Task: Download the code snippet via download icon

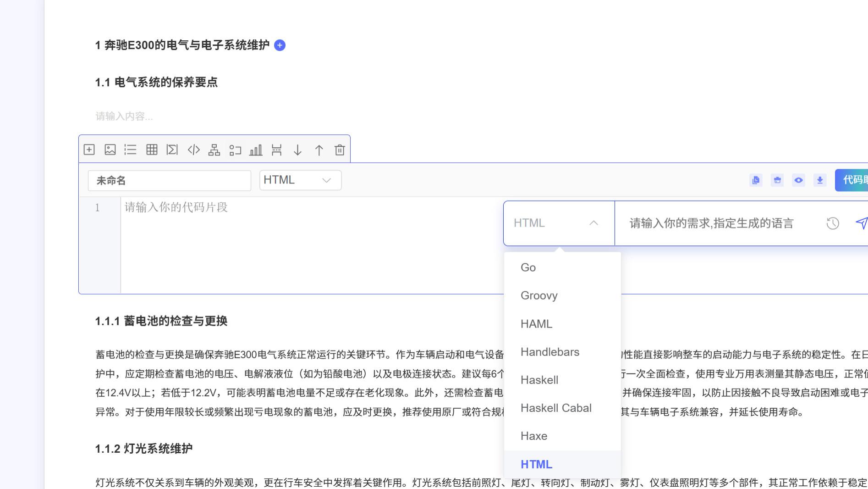Action: [820, 180]
